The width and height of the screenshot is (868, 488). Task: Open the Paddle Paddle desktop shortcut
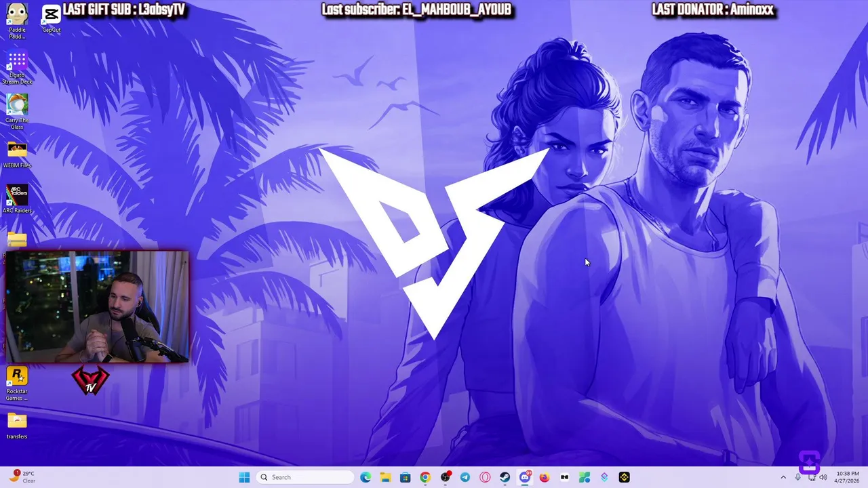tap(17, 20)
